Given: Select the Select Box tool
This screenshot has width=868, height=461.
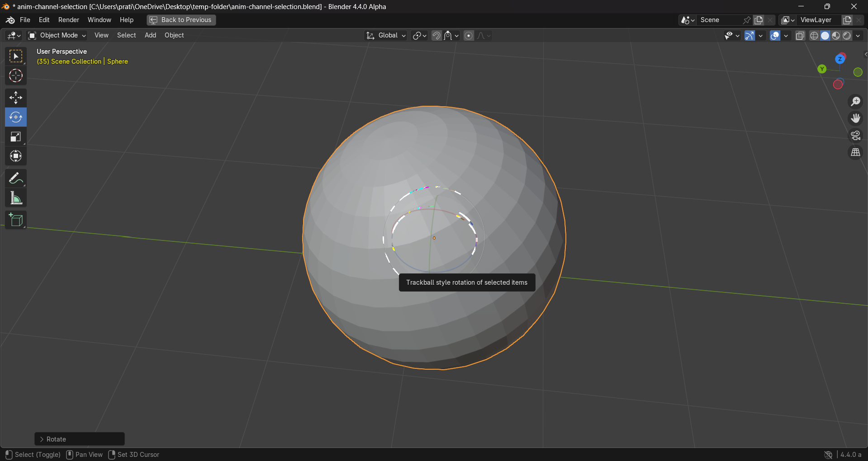Looking at the screenshot, I should [16, 56].
